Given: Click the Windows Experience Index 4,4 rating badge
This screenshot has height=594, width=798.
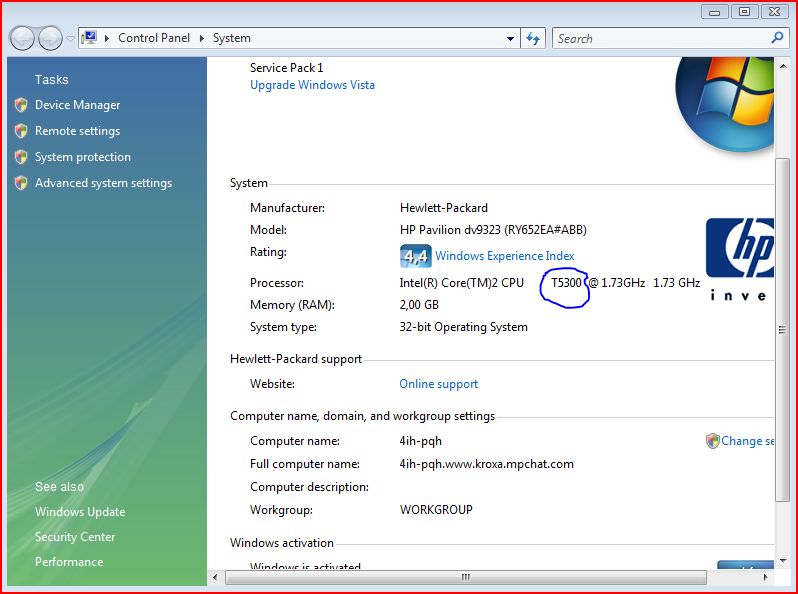Looking at the screenshot, I should [x=415, y=256].
